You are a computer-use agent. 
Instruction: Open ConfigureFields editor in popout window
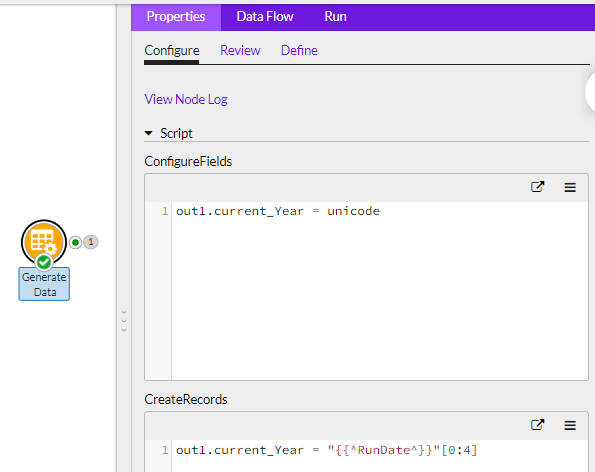[537, 187]
